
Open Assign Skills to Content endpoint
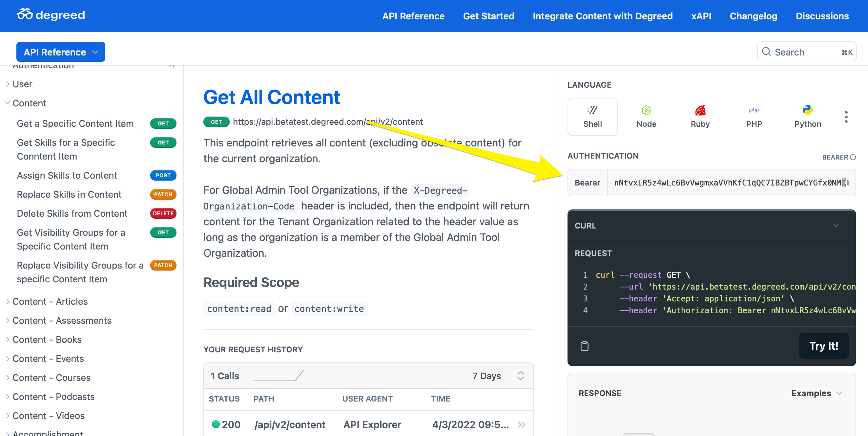[67, 175]
